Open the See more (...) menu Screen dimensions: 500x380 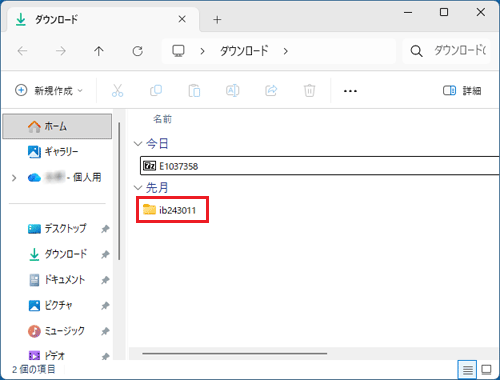point(350,91)
